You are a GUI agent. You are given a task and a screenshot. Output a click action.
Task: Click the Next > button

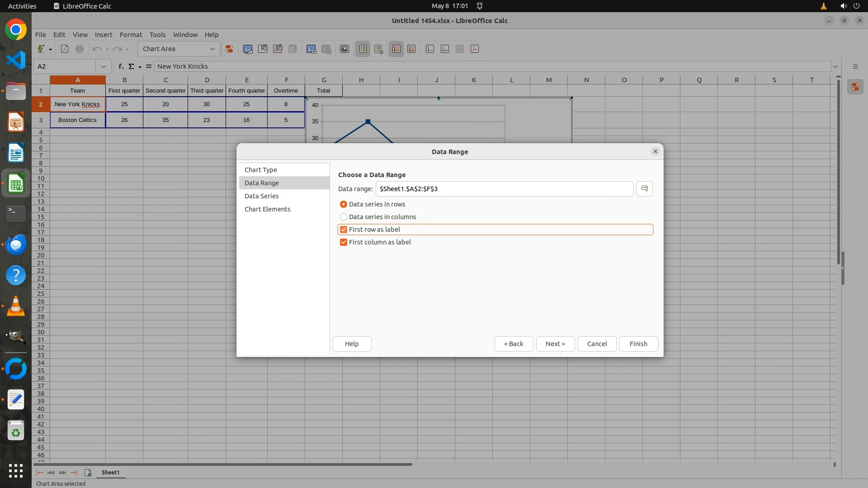pyautogui.click(x=555, y=344)
